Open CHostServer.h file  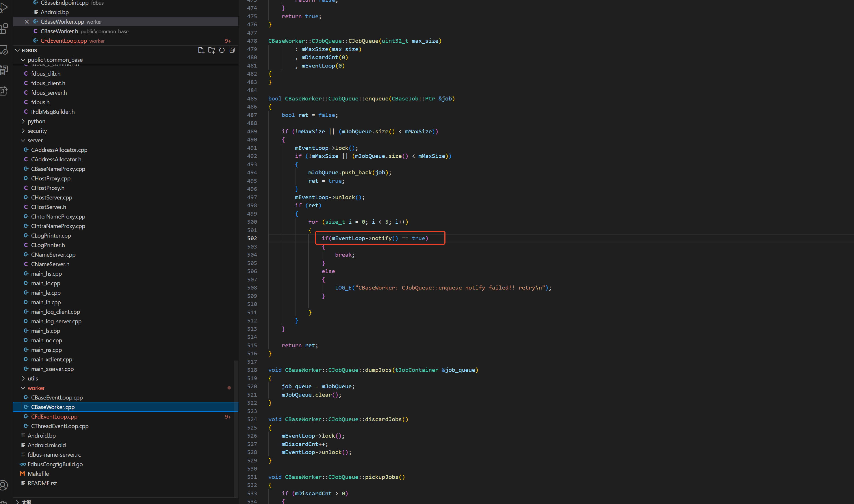tap(125, 207)
